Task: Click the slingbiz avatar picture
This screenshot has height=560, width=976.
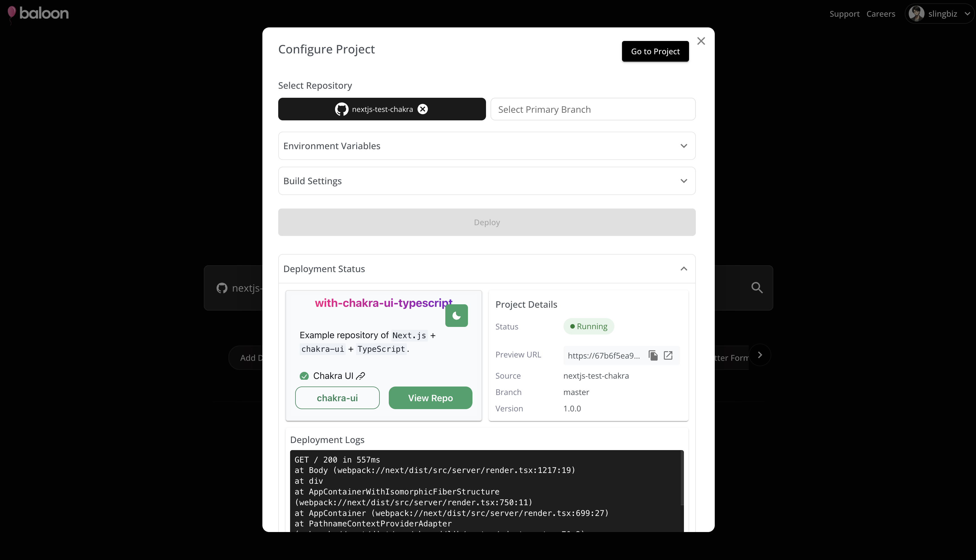Action: click(916, 14)
